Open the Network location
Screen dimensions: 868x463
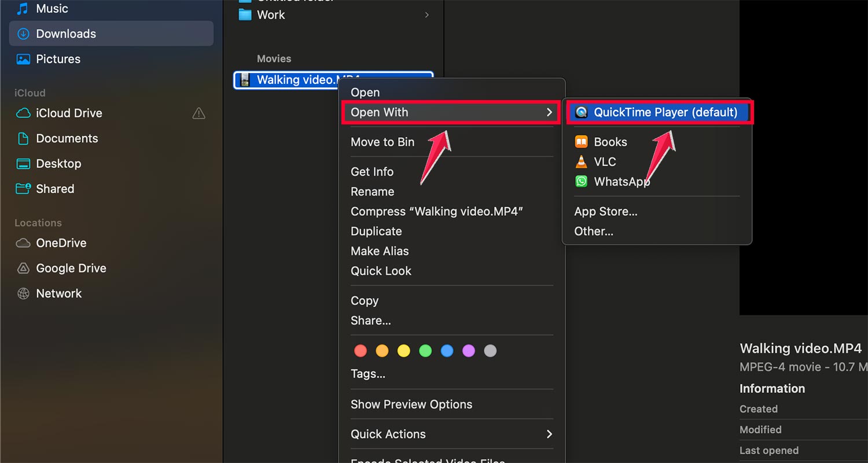point(58,293)
